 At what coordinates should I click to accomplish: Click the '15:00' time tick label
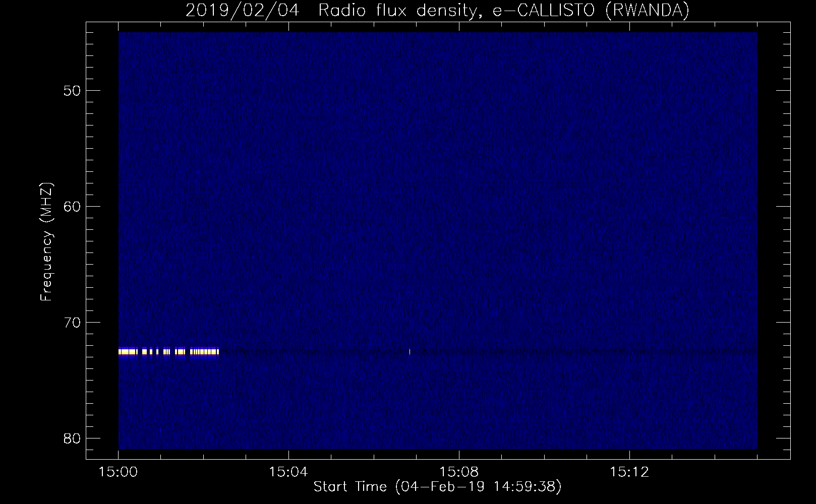pos(118,472)
